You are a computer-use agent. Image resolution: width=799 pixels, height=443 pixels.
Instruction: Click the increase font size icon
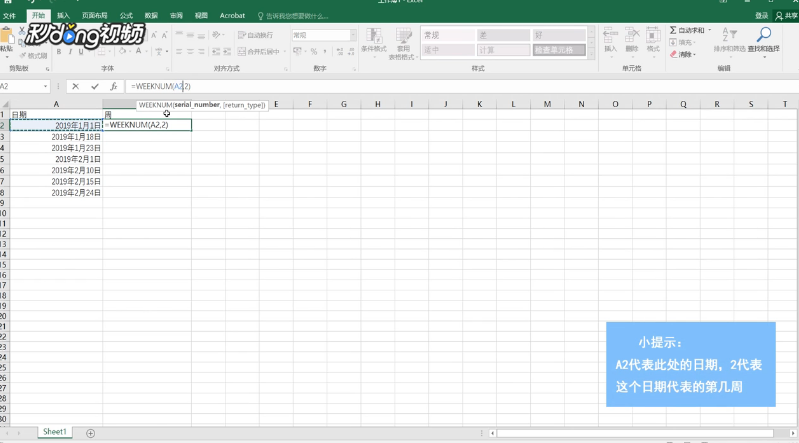153,35
